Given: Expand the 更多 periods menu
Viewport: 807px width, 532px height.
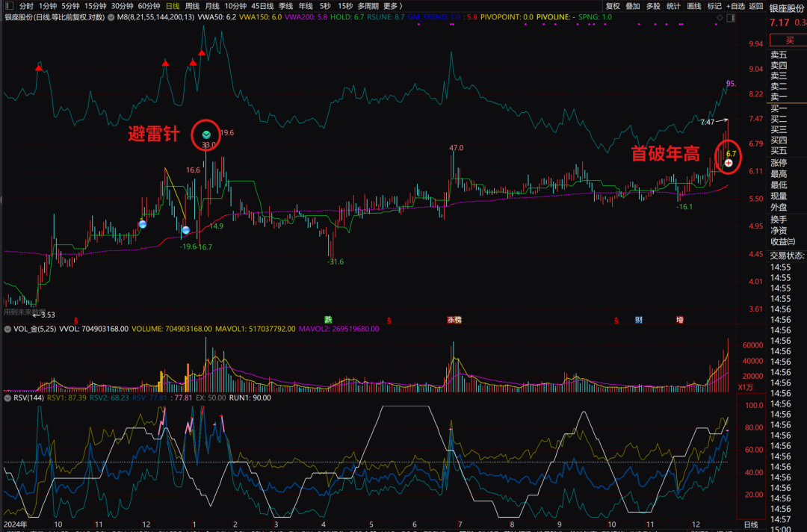Looking at the screenshot, I should click(x=393, y=6).
